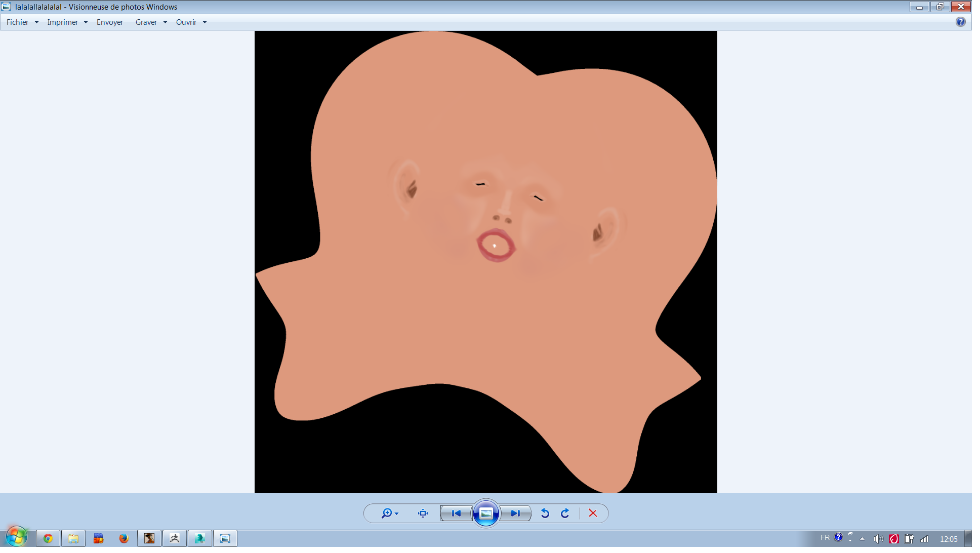This screenshot has width=980, height=553.
Task: Click the displayed face texture image
Action: click(485, 262)
